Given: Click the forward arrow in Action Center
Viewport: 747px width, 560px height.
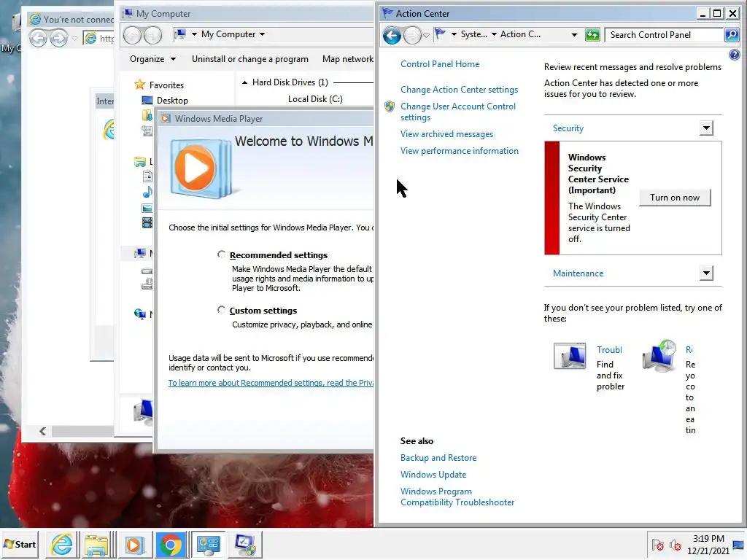Looking at the screenshot, I should click(412, 35).
